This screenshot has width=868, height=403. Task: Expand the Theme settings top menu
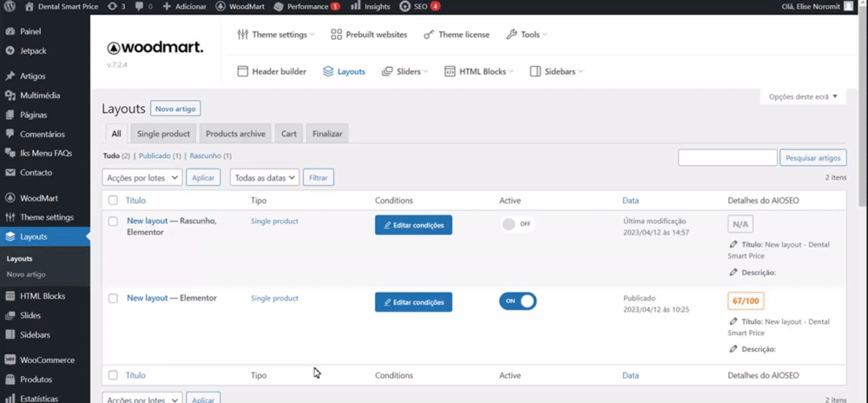click(276, 35)
